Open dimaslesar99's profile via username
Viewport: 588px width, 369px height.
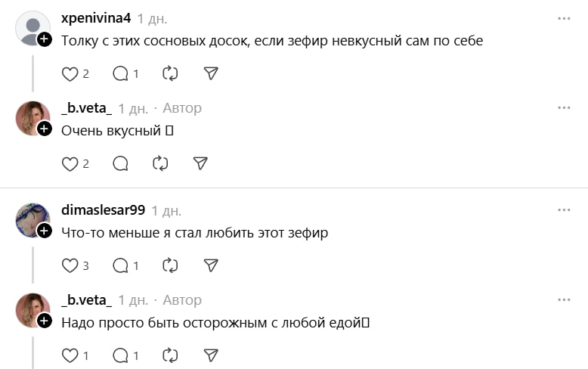(x=103, y=210)
